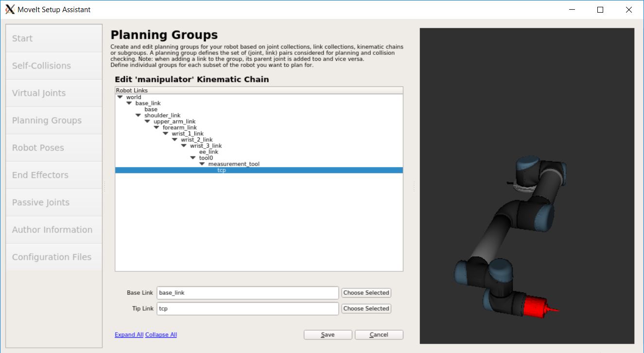Click Choose Selected next to Tip Link
644x353 pixels.
pos(366,308)
